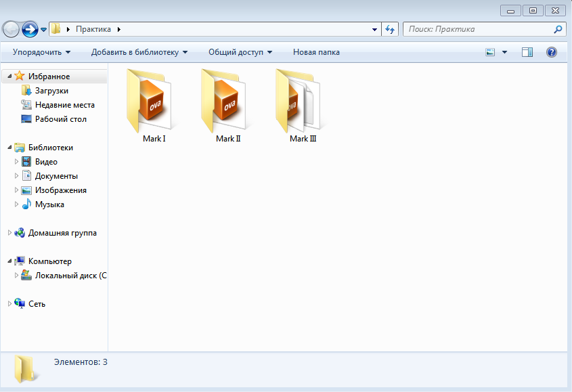Image resolution: width=572 pixels, height=392 pixels.
Task: Open Загрузки in favorites
Action: 52,91
